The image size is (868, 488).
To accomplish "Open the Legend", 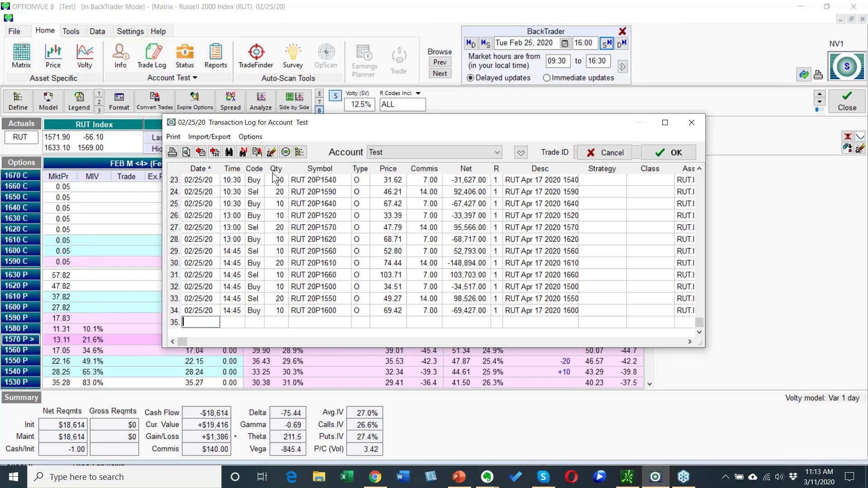I will click(79, 101).
